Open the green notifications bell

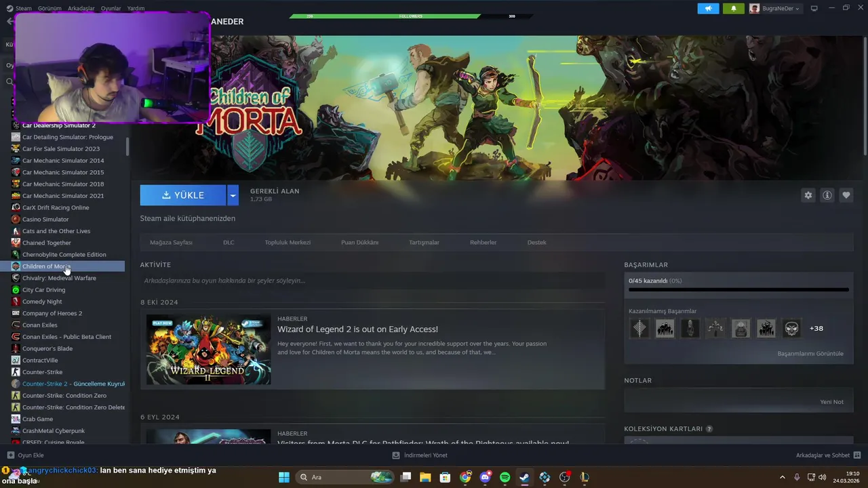click(x=733, y=8)
